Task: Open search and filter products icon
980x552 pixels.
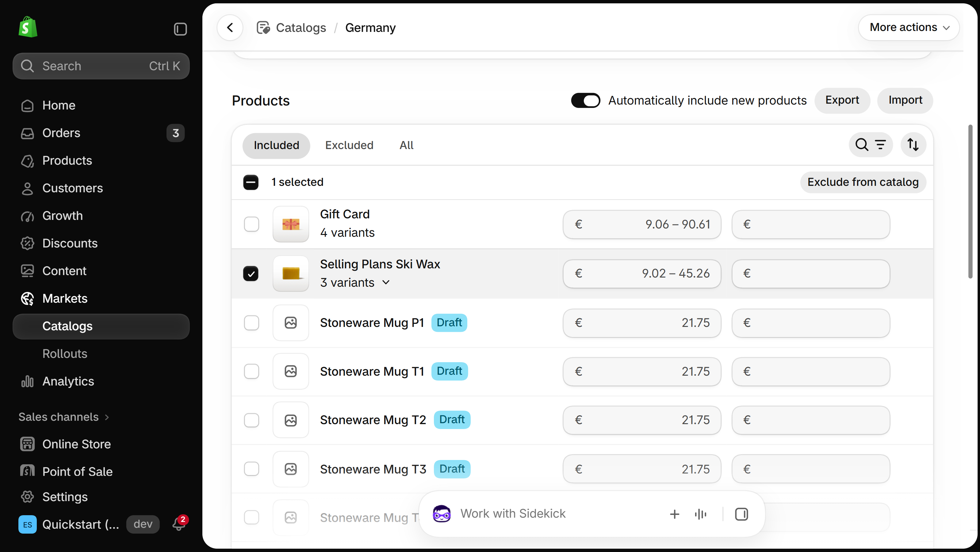Action: (x=871, y=144)
